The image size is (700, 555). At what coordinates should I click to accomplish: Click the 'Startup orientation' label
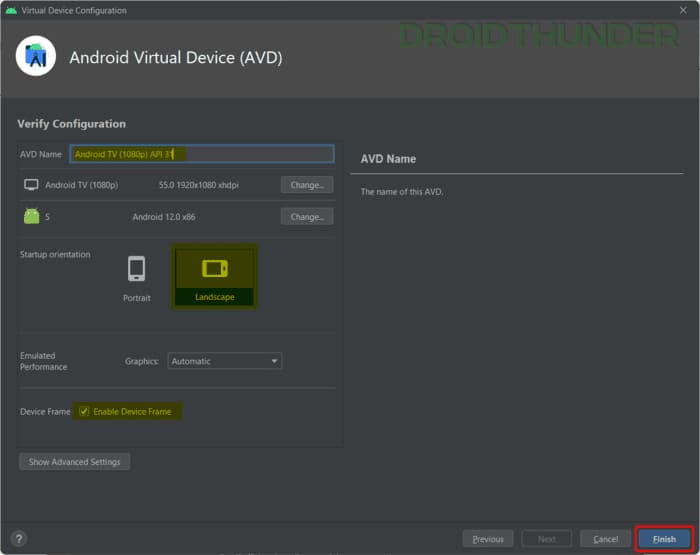[x=55, y=254]
